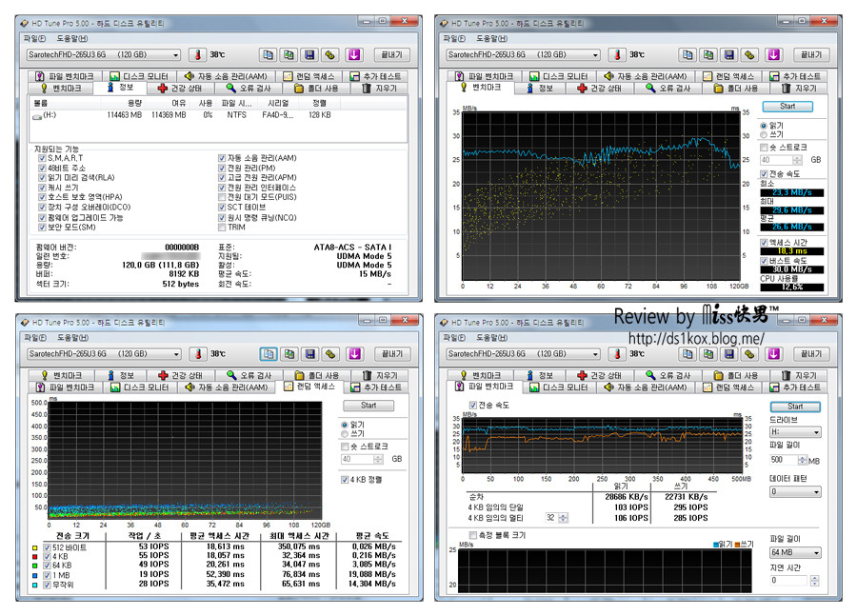Click the thermometer icon in the Info (정보) window
857x616 pixels.
pos(198,54)
